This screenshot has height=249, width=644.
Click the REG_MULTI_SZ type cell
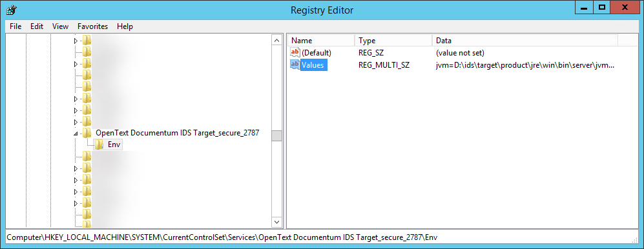384,65
